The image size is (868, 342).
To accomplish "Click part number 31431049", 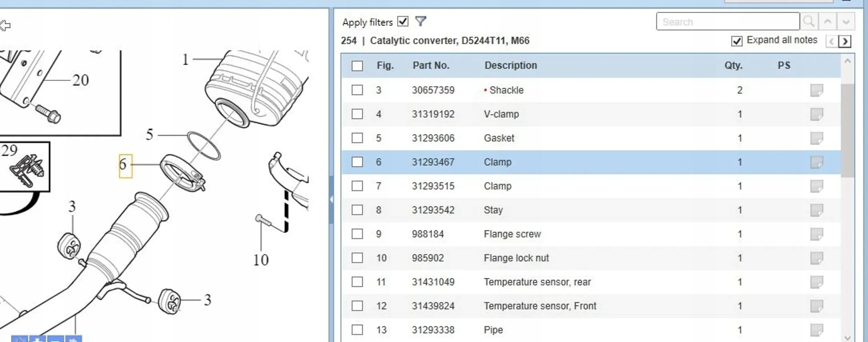I will (433, 282).
